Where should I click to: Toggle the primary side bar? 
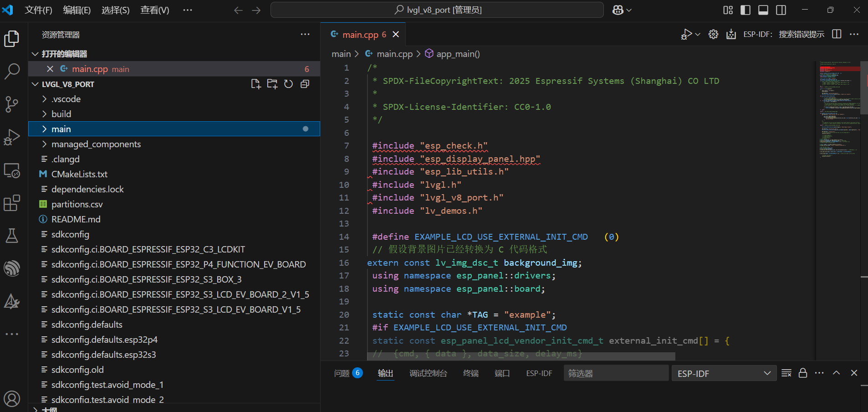(x=745, y=10)
